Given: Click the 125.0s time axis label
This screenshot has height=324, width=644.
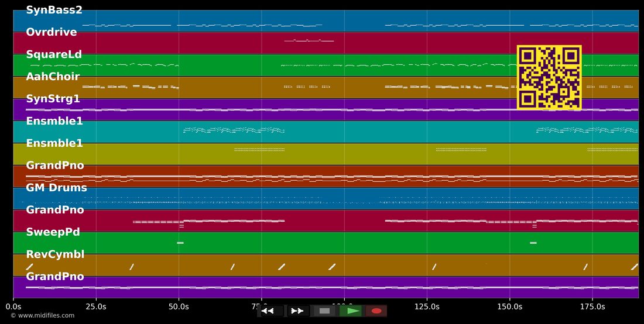Looking at the screenshot, I should (427, 307).
